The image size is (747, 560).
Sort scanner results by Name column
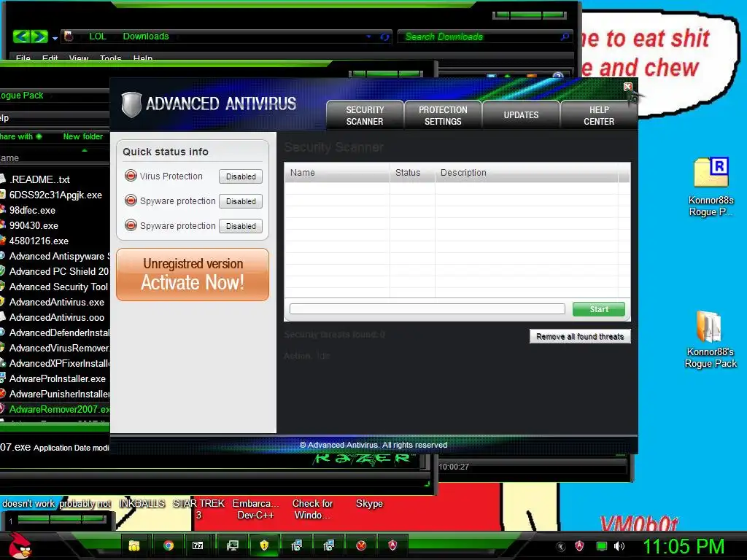point(337,172)
